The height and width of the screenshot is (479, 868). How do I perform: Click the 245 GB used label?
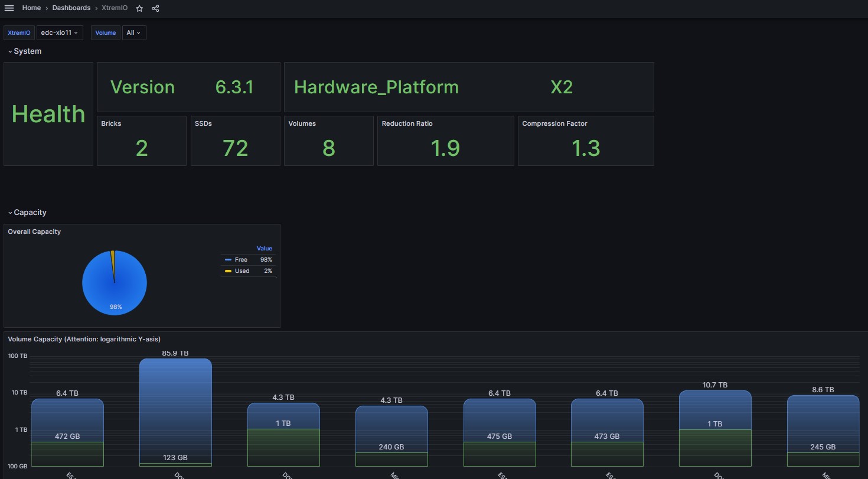823,447
